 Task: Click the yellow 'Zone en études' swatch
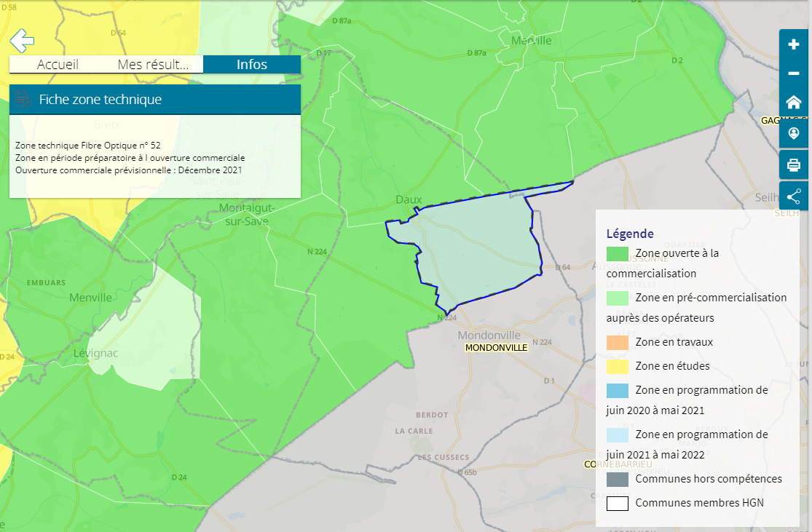pos(618,366)
